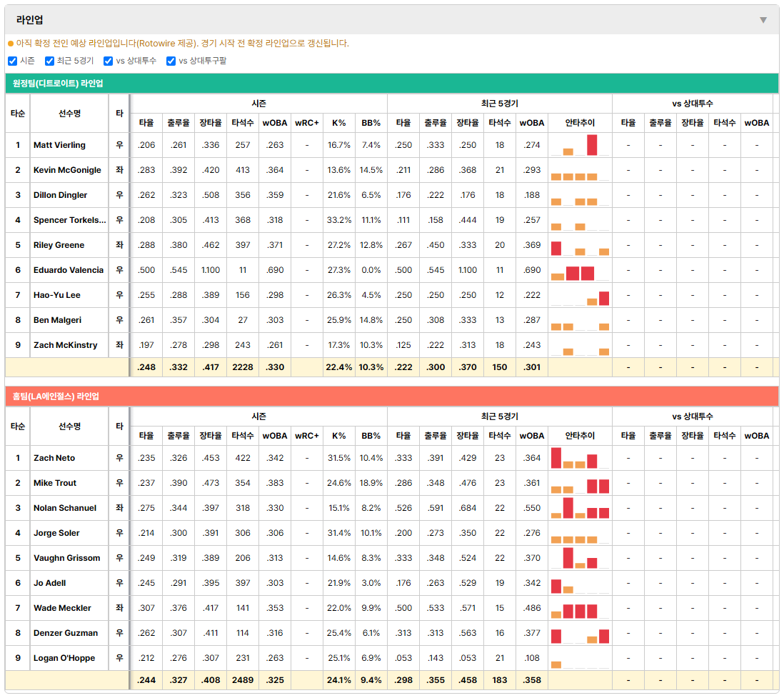Screen dimensions: 784x698
Task: Click Spencer Torkelson player name
Action: pyautogui.click(x=69, y=220)
